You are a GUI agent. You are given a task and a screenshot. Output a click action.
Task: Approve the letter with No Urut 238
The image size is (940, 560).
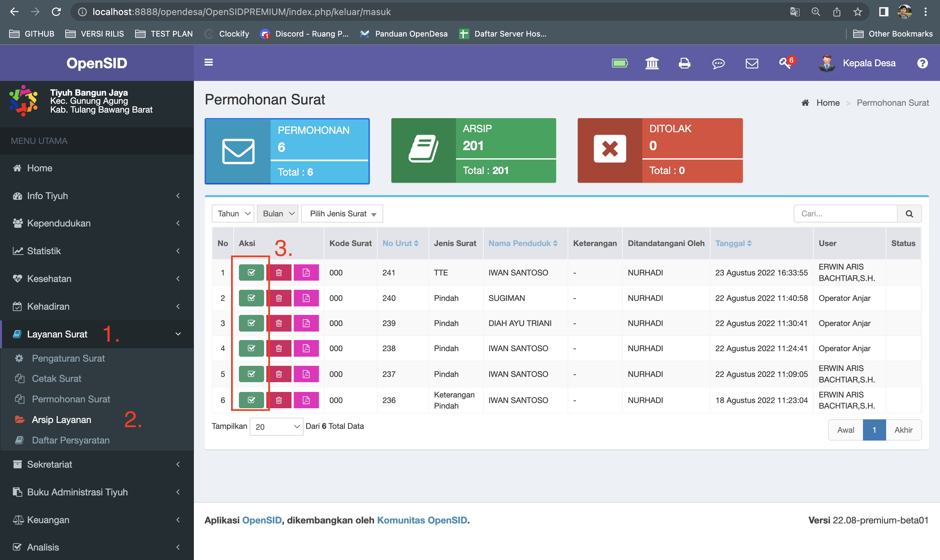pyautogui.click(x=251, y=348)
